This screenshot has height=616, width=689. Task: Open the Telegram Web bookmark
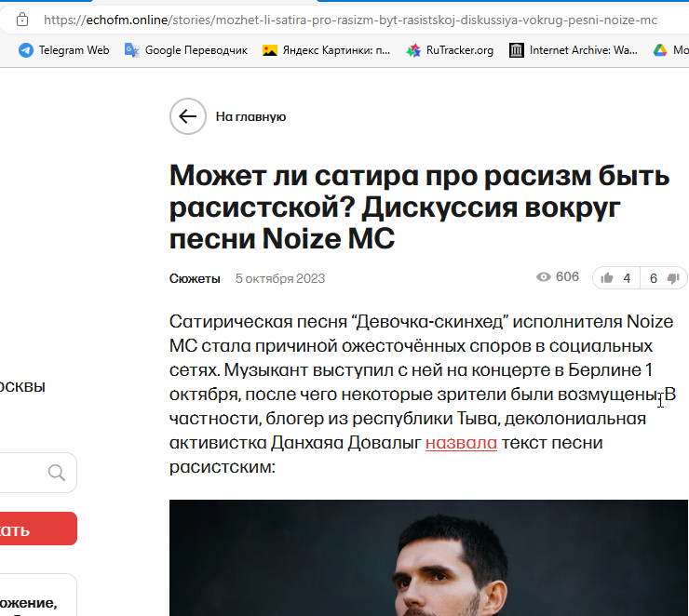click(x=63, y=50)
